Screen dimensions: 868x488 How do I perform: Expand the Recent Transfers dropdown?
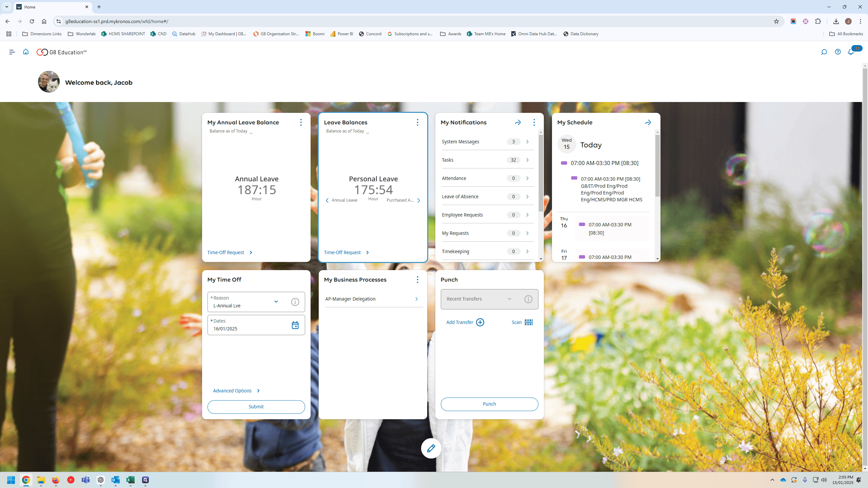point(509,299)
